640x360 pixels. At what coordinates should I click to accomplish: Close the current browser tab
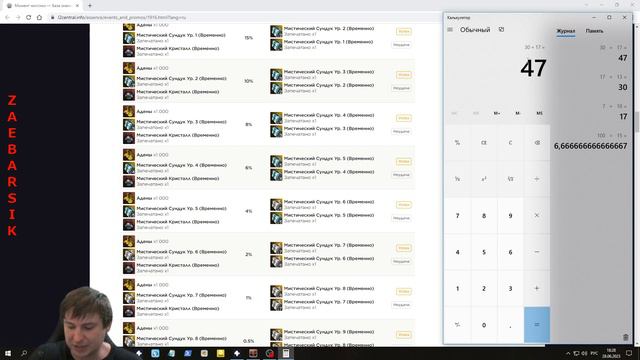77,6
